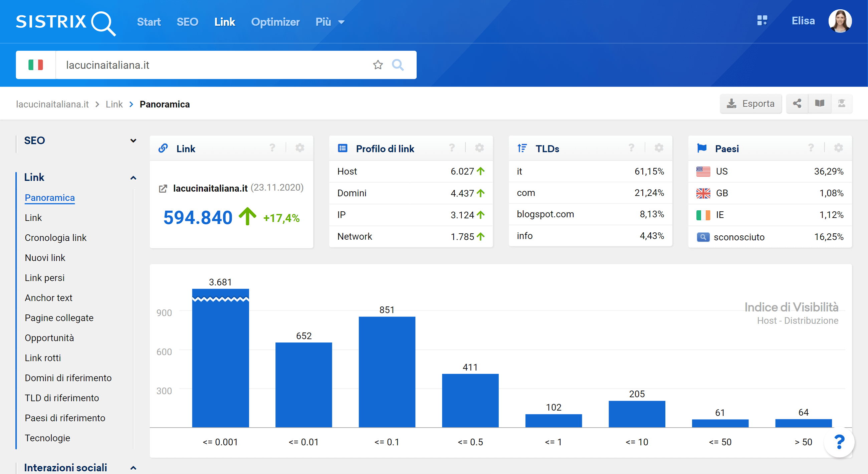Click the chain link icon in Link box
868x474 pixels.
[x=163, y=148]
